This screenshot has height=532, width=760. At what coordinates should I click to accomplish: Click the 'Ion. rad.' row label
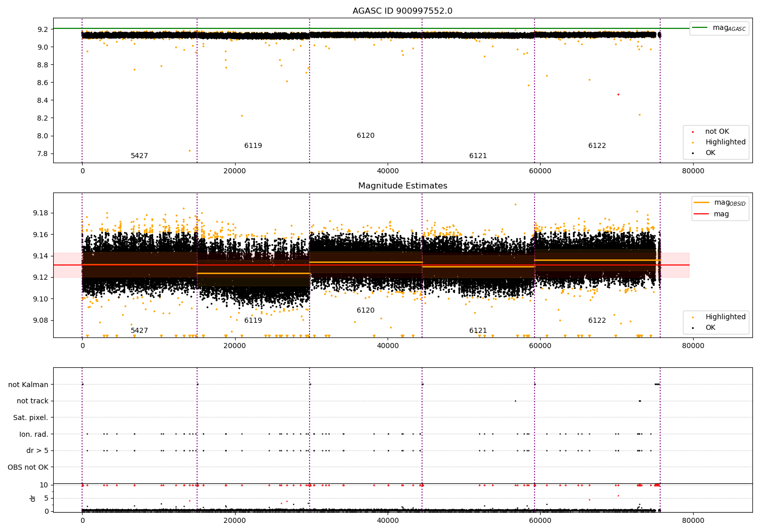34,434
